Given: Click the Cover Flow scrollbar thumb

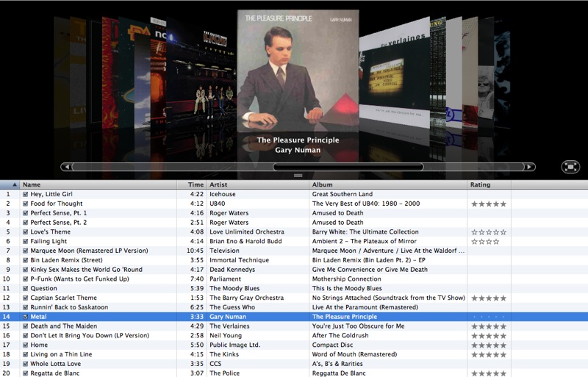Looking at the screenshot, I should pos(348,167).
